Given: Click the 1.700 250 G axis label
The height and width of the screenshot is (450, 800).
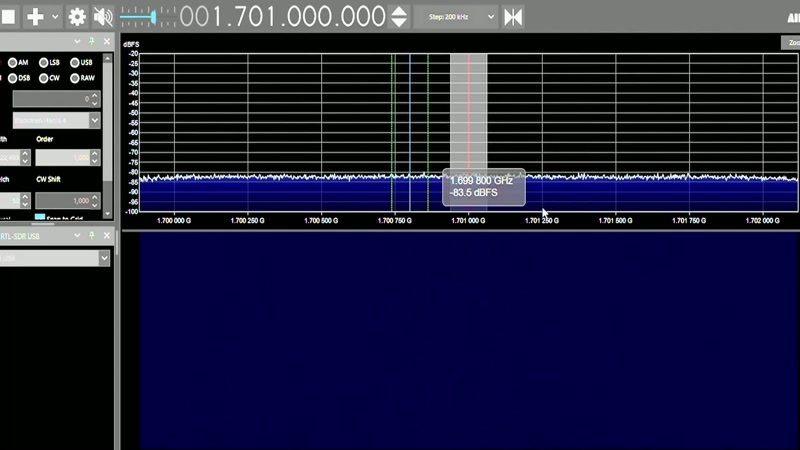Looking at the screenshot, I should click(x=247, y=221).
